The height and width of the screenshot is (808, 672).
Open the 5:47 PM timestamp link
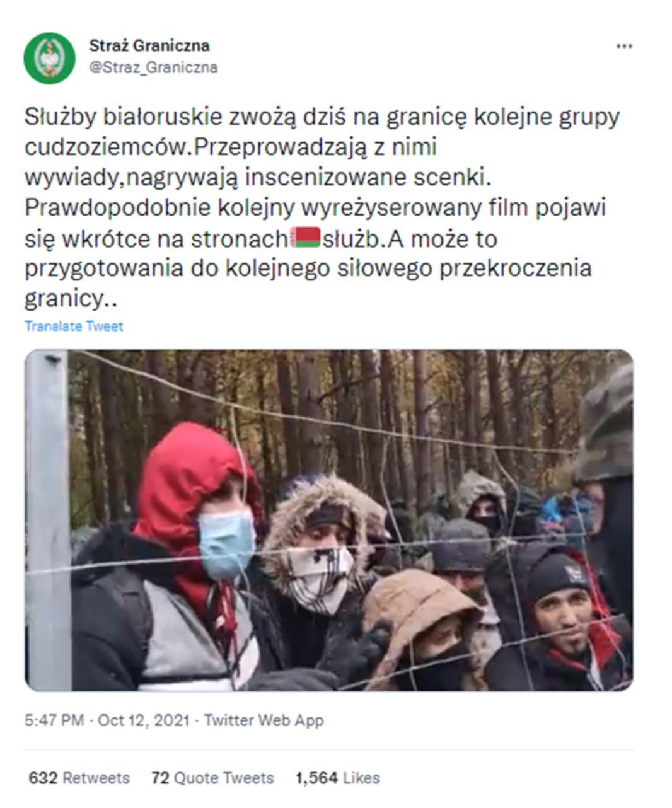(54, 720)
